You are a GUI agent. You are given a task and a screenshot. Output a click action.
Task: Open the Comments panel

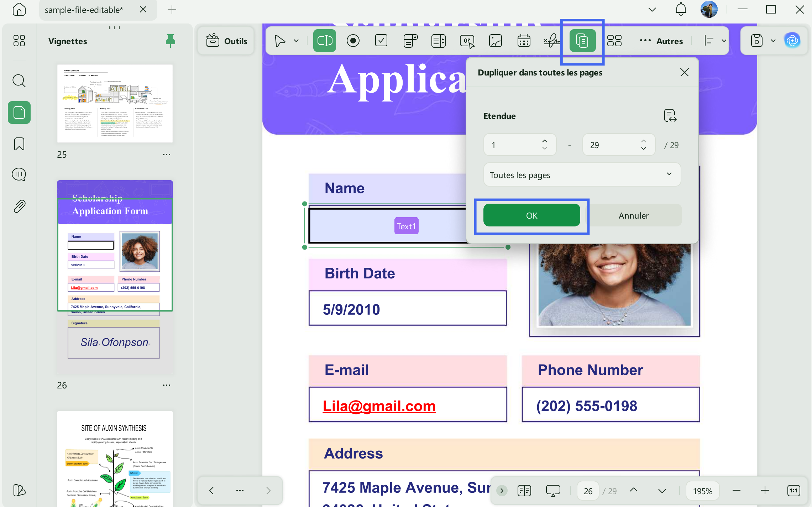(x=19, y=175)
